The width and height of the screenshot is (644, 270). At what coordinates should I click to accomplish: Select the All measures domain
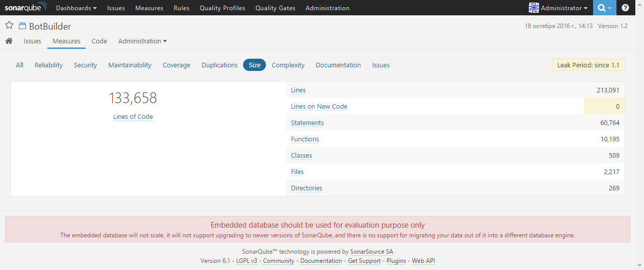(19, 65)
